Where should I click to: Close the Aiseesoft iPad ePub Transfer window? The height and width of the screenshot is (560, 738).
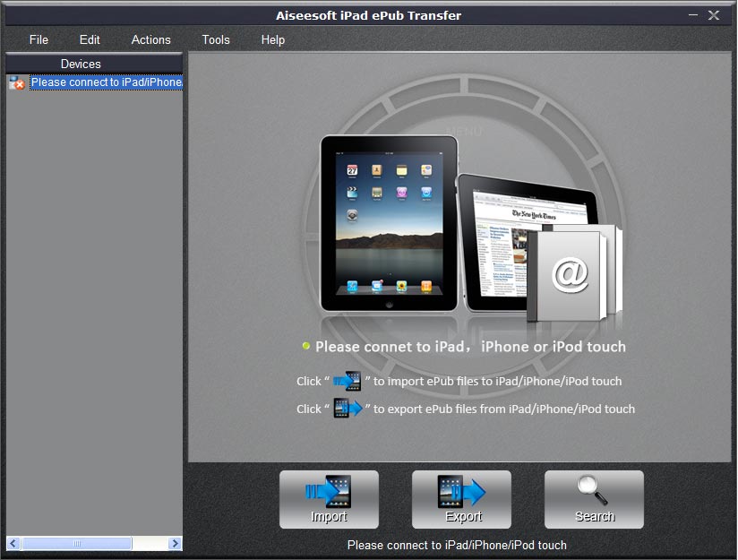click(x=714, y=15)
